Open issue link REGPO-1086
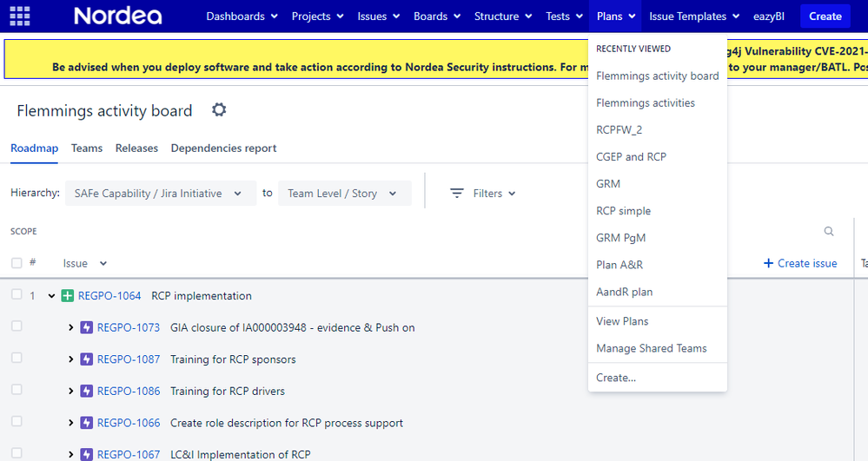868x461 pixels. point(129,392)
